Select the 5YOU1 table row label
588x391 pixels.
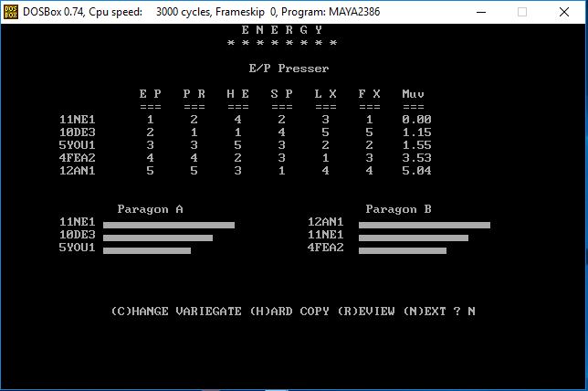coord(78,145)
